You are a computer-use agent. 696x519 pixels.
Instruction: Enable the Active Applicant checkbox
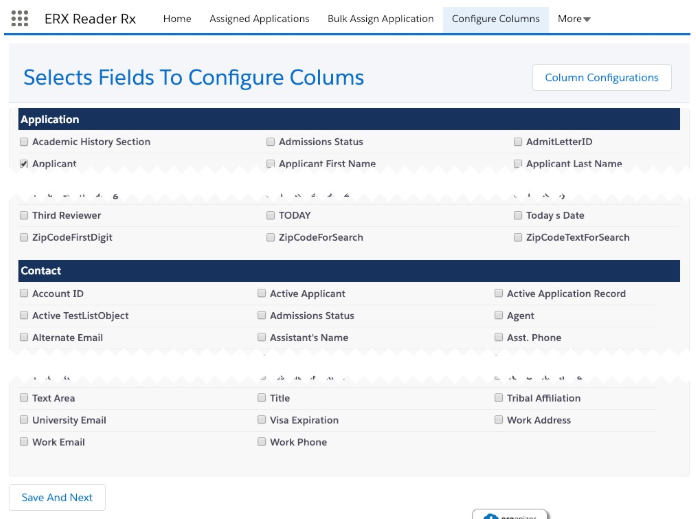point(262,294)
